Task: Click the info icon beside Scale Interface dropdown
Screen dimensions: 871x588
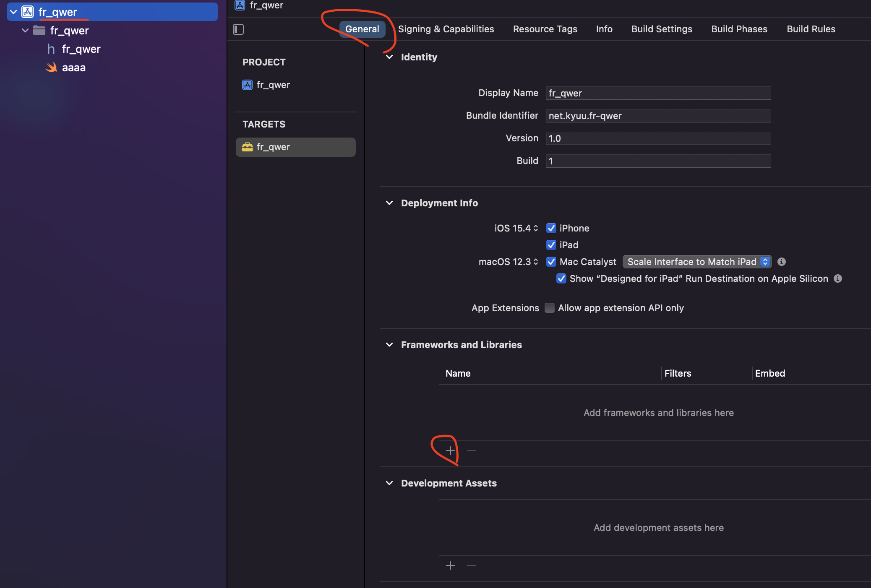Action: (781, 262)
